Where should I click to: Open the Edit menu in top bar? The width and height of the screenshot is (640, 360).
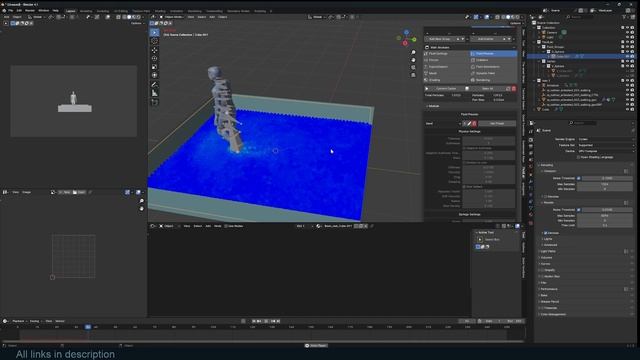pos(19,11)
